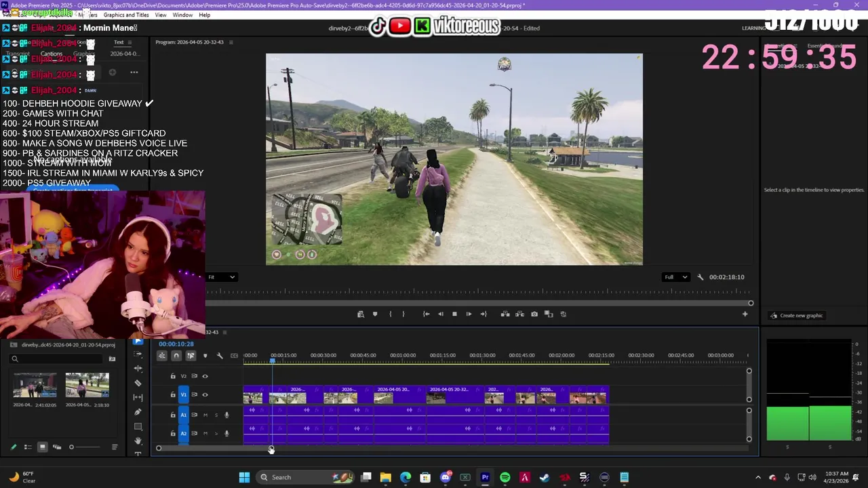Open the View menu

161,15
